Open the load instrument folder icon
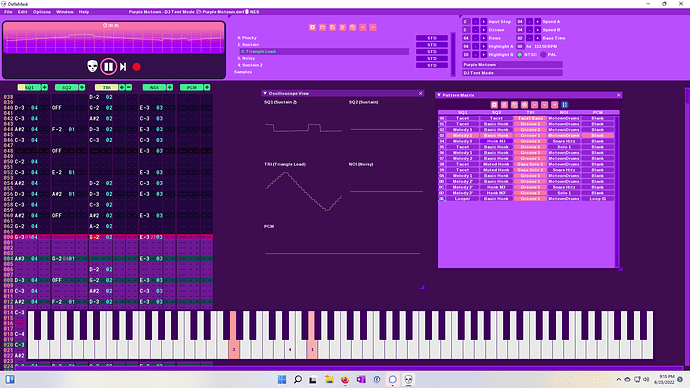 [323, 27]
